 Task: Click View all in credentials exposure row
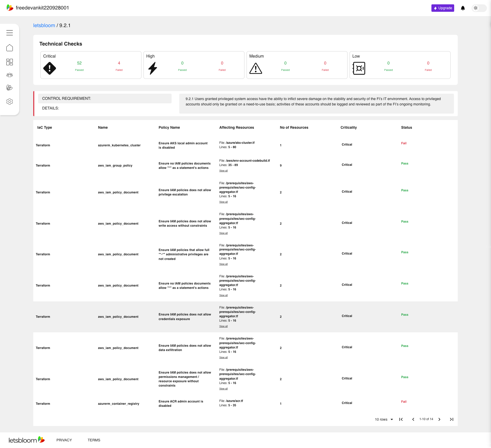pos(223,326)
